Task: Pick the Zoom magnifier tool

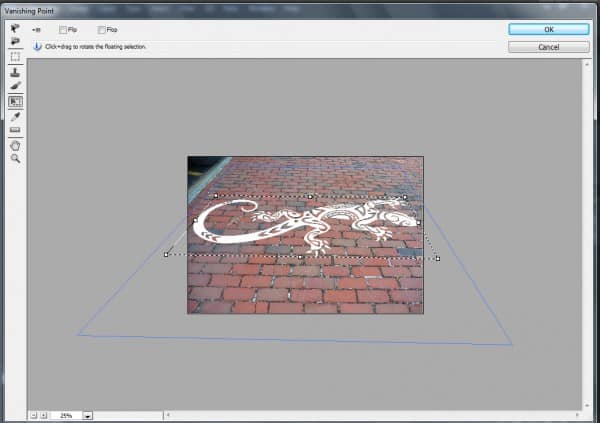Action: (15, 158)
